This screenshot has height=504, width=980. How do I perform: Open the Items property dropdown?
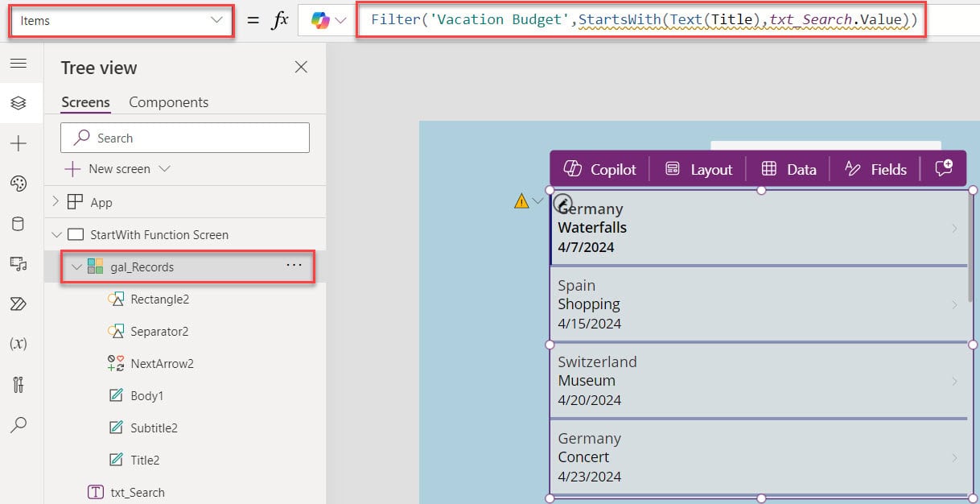pos(121,21)
